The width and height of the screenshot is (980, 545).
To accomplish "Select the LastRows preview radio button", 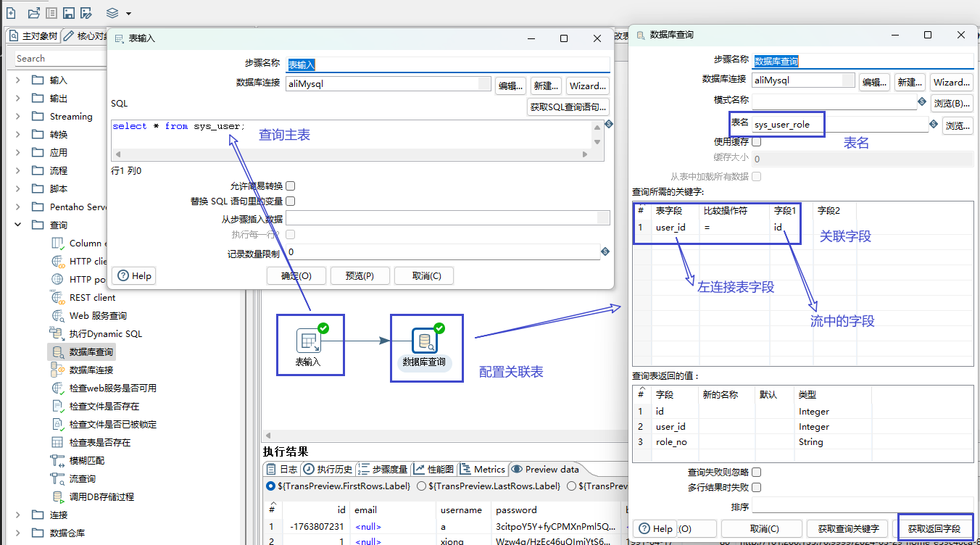I will [x=422, y=486].
